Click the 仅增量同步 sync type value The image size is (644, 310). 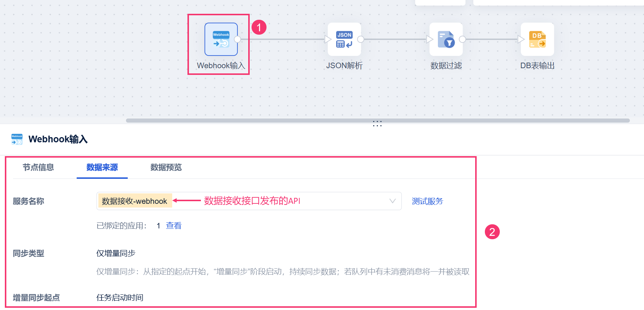(116, 253)
